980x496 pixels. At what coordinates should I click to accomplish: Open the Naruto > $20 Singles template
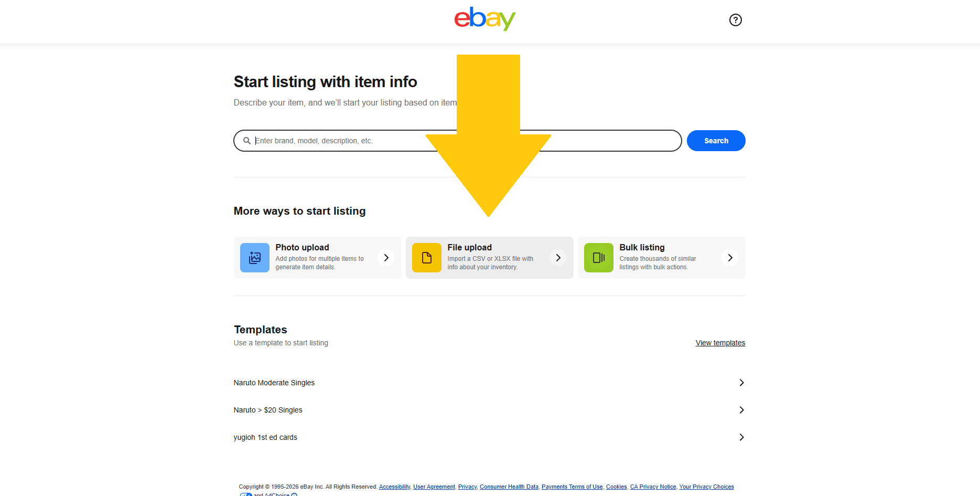(x=268, y=410)
